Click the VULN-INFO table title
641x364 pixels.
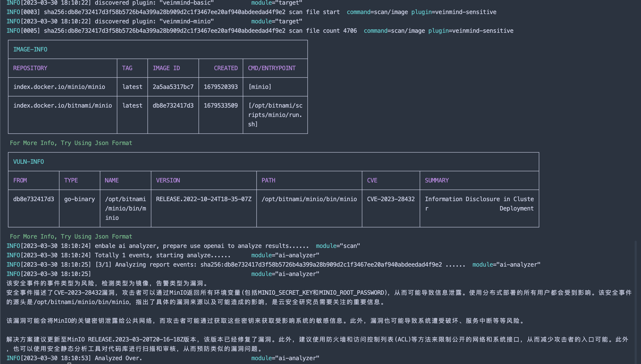(x=28, y=162)
